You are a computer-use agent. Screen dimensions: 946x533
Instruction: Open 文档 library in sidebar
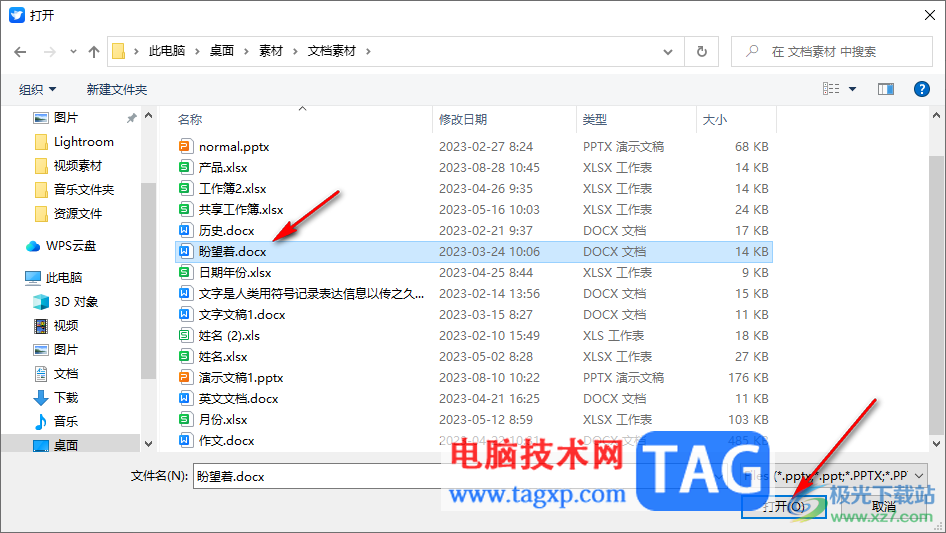(65, 374)
